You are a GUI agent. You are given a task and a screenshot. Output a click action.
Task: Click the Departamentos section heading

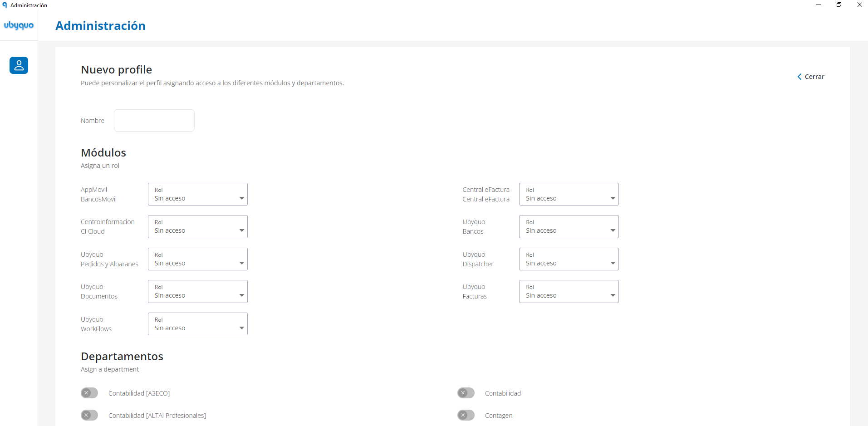click(x=122, y=356)
